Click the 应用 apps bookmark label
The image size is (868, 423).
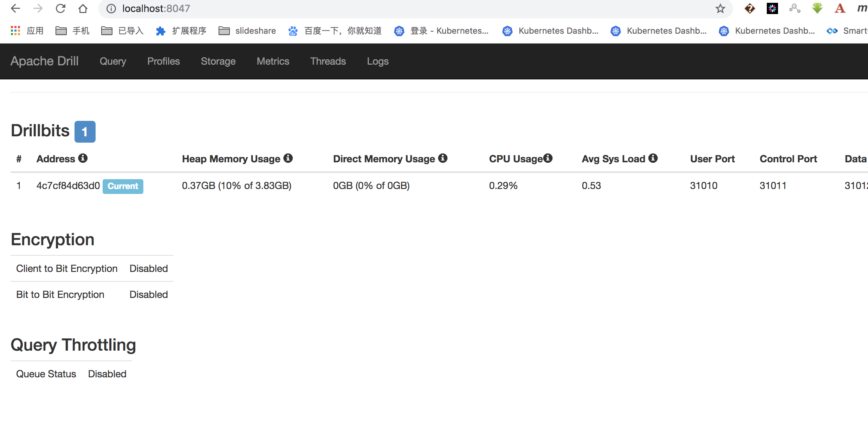pos(35,31)
